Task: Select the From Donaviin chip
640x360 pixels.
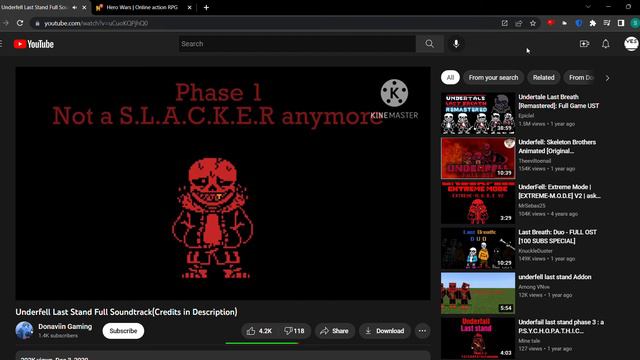Action: [x=581, y=78]
